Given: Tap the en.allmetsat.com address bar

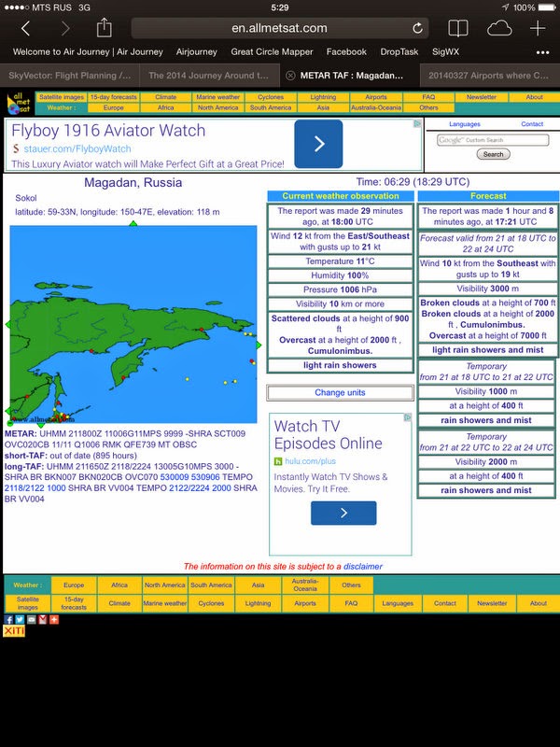Looking at the screenshot, I should point(279,28).
